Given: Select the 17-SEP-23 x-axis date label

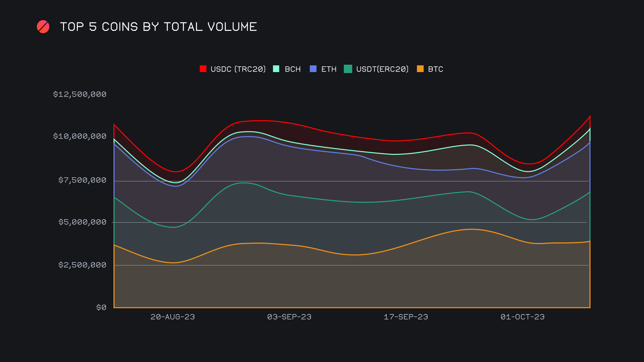Looking at the screenshot, I should 406,317.
